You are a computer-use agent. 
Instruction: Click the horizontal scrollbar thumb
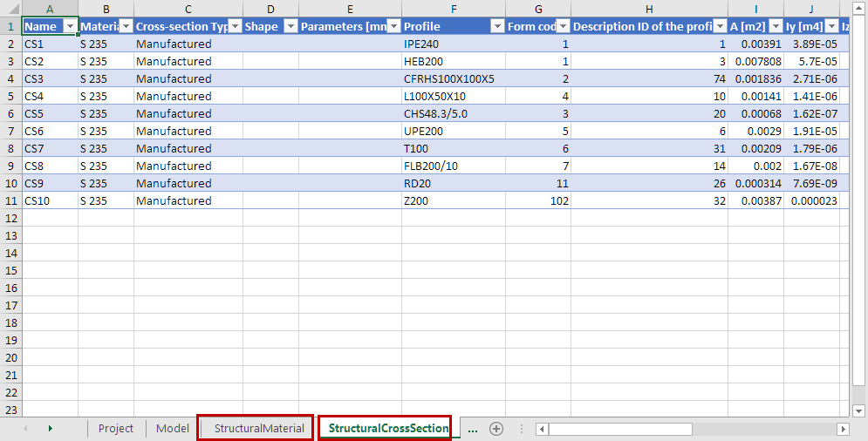pos(620,429)
